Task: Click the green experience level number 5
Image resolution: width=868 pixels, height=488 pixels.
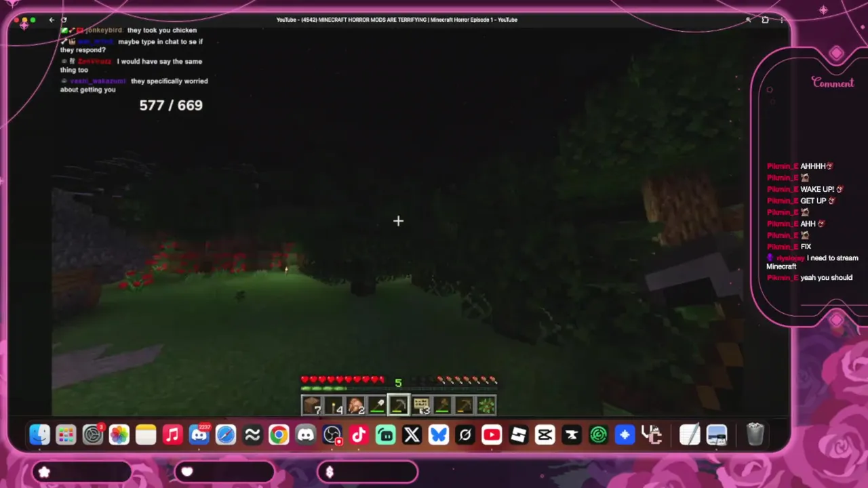Action: click(x=398, y=383)
